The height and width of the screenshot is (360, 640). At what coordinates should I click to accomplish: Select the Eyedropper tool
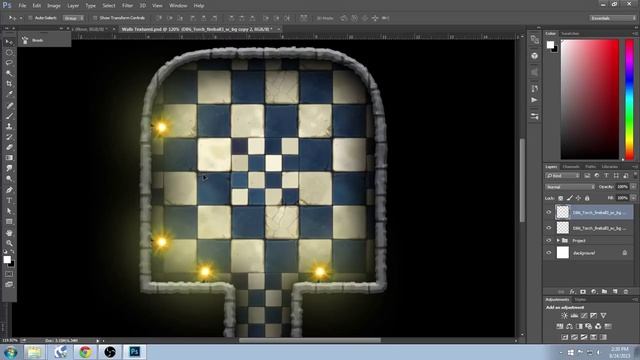[9, 94]
